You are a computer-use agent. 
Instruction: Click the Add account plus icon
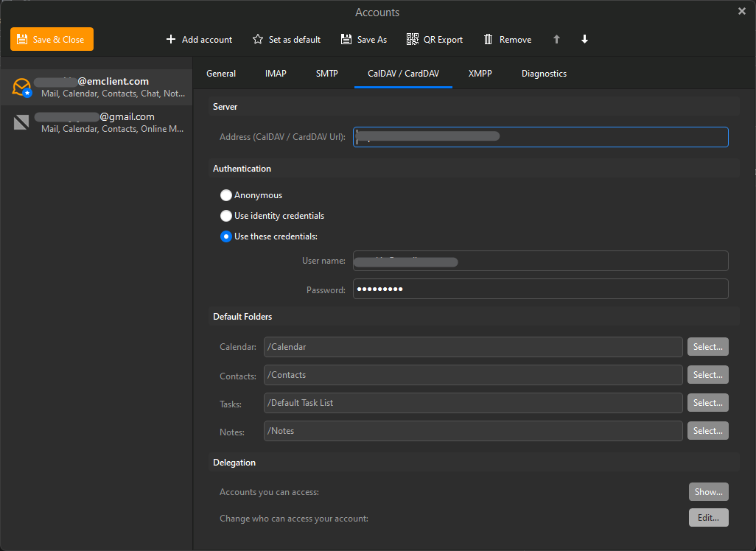(x=171, y=39)
